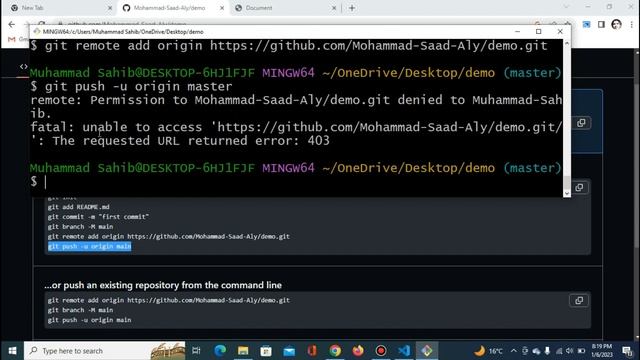
Task: Close the Mohammad-Saad-Aly/demo tab
Action: point(222,8)
